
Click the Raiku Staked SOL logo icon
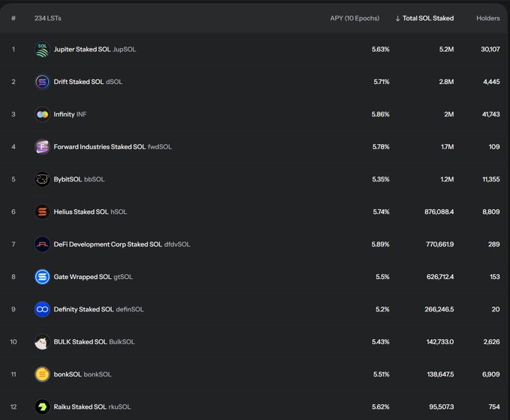pos(42,406)
